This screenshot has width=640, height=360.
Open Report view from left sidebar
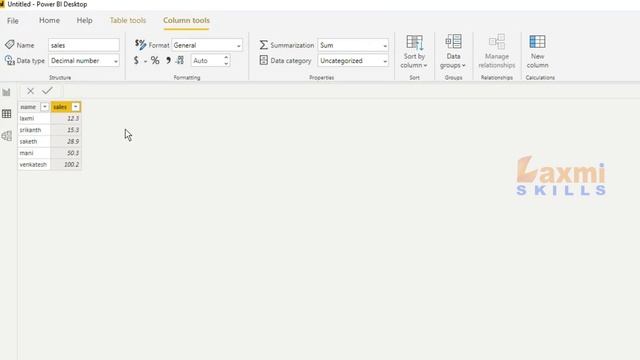pyautogui.click(x=7, y=92)
